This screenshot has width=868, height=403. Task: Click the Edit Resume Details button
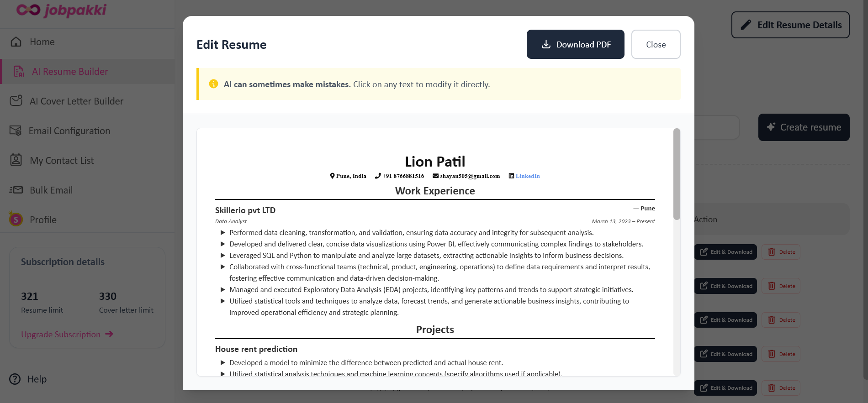pyautogui.click(x=790, y=25)
